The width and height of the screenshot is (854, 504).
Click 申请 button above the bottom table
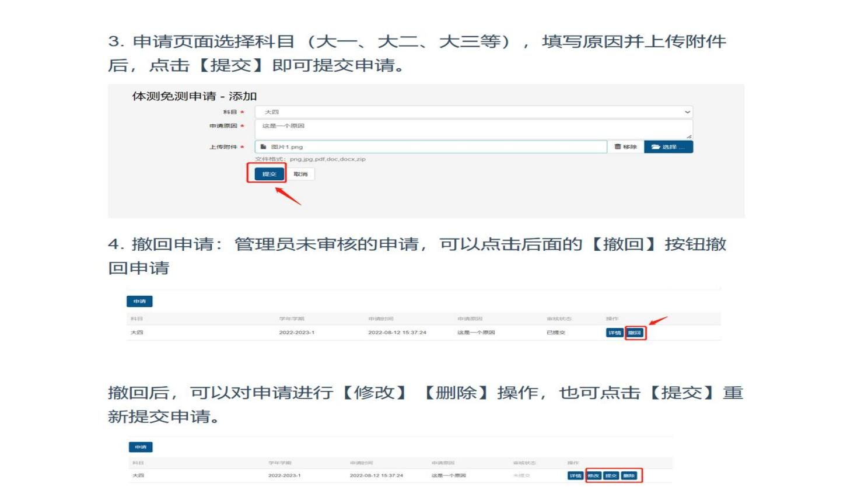pos(141,447)
